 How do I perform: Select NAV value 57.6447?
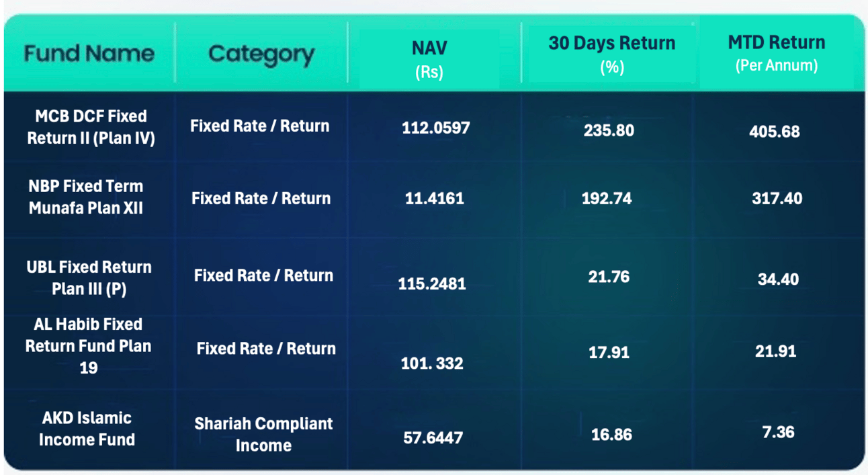433,438
